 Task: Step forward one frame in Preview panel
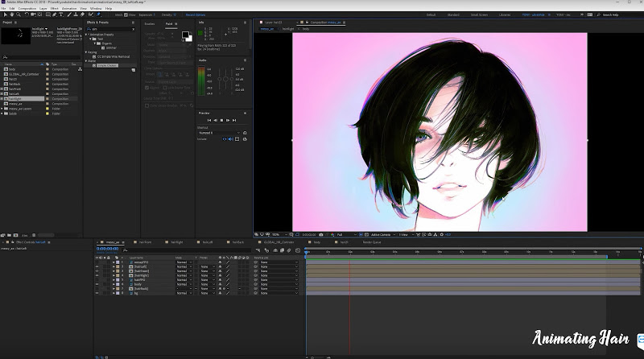click(228, 121)
